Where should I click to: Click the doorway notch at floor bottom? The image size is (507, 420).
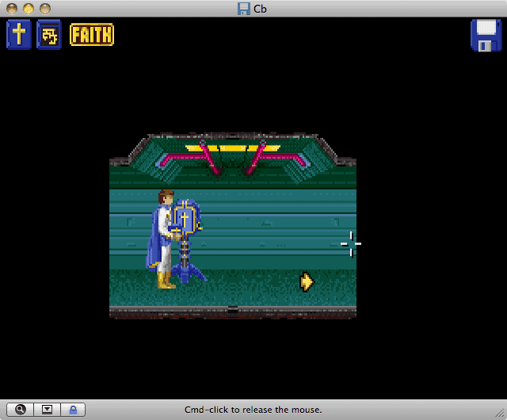[233, 311]
